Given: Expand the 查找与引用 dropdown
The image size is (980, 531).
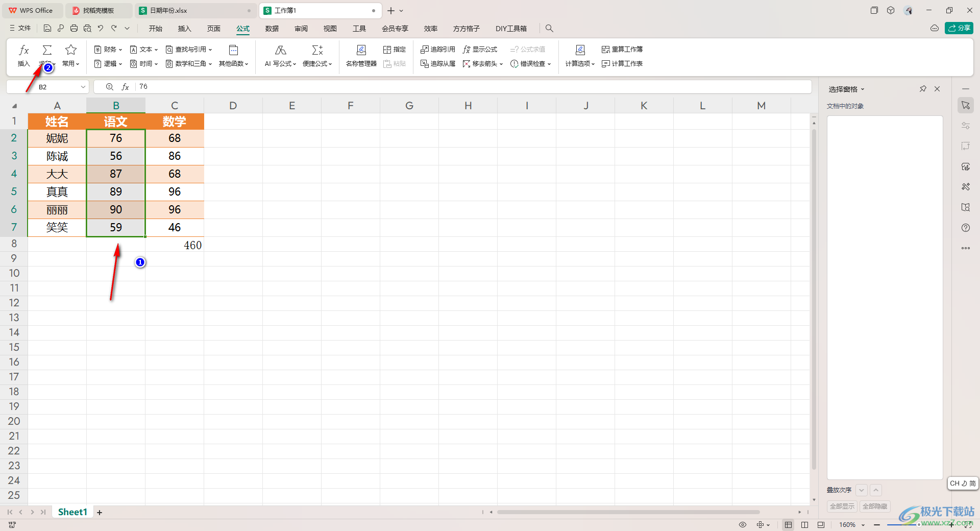Looking at the screenshot, I should pyautogui.click(x=189, y=50).
